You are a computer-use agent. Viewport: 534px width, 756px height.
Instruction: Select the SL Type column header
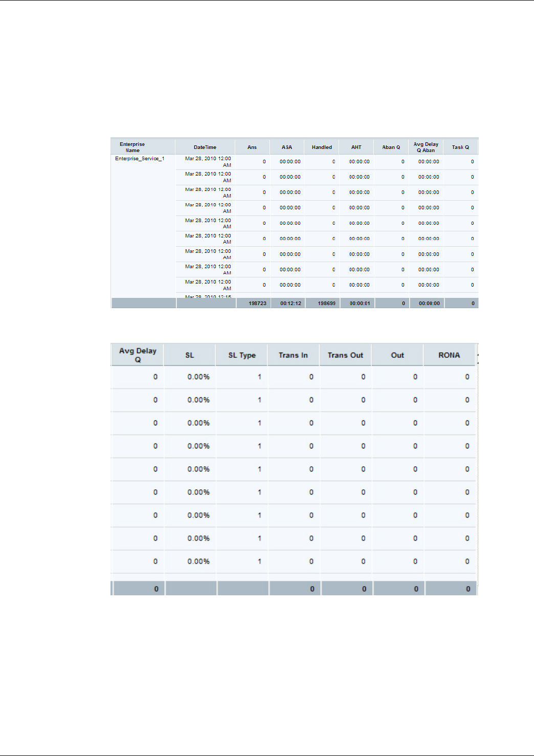(242, 355)
